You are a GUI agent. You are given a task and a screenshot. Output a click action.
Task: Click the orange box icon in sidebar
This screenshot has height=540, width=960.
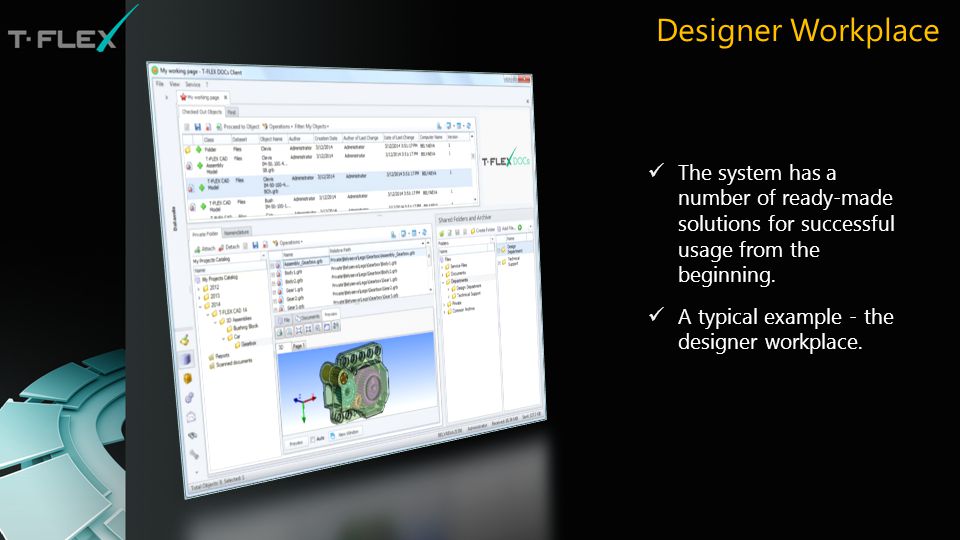(x=188, y=378)
